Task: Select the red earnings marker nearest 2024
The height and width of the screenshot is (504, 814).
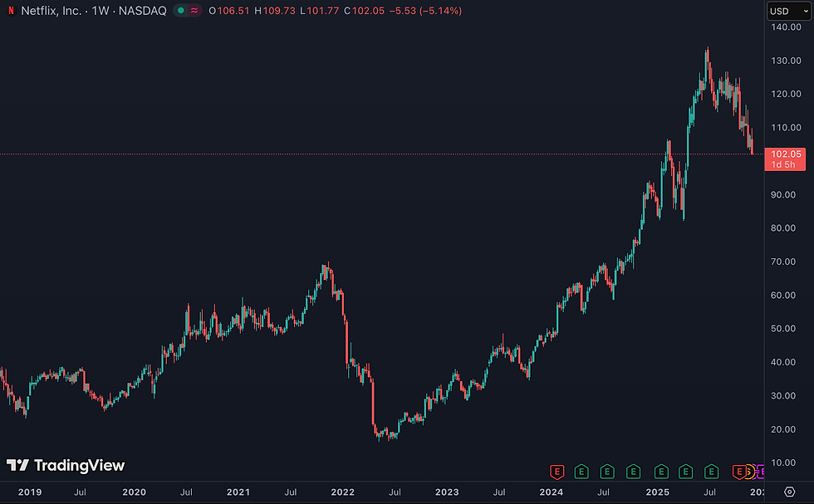Action: click(557, 472)
